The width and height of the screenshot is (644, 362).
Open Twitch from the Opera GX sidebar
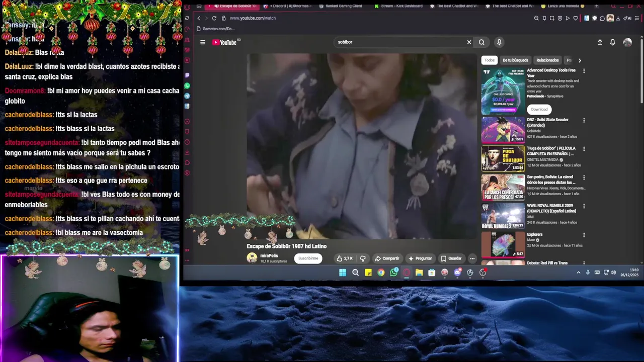(x=187, y=75)
